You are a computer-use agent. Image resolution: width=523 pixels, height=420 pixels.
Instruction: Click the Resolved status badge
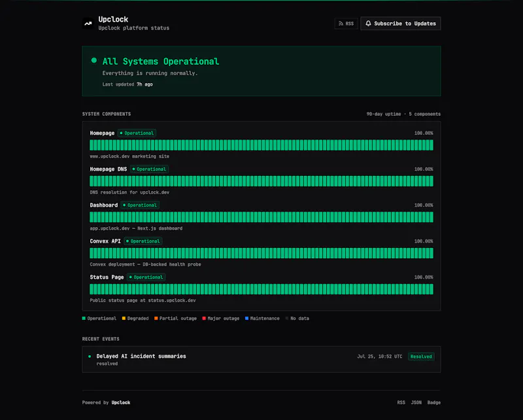(421, 357)
